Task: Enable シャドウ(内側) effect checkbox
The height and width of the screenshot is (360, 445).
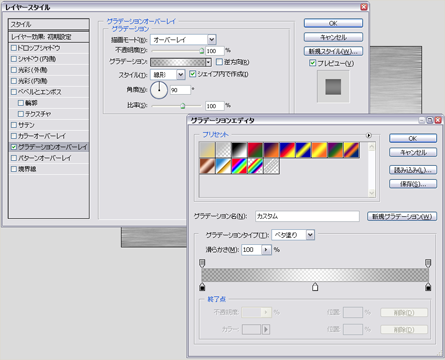Action: click(x=14, y=59)
